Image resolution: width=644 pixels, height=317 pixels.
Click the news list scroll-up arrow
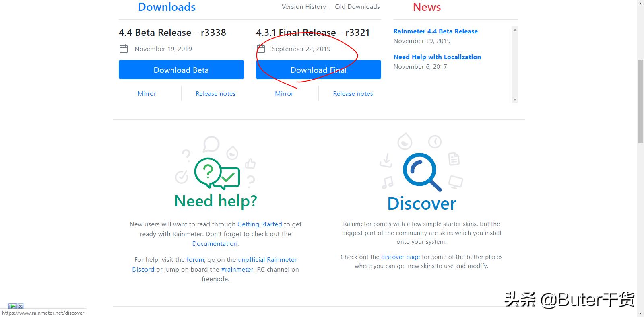(x=515, y=30)
